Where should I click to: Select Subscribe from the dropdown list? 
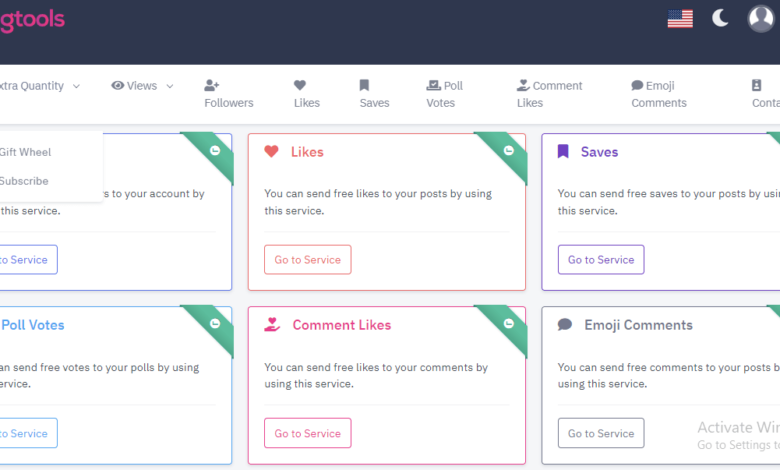[24, 181]
